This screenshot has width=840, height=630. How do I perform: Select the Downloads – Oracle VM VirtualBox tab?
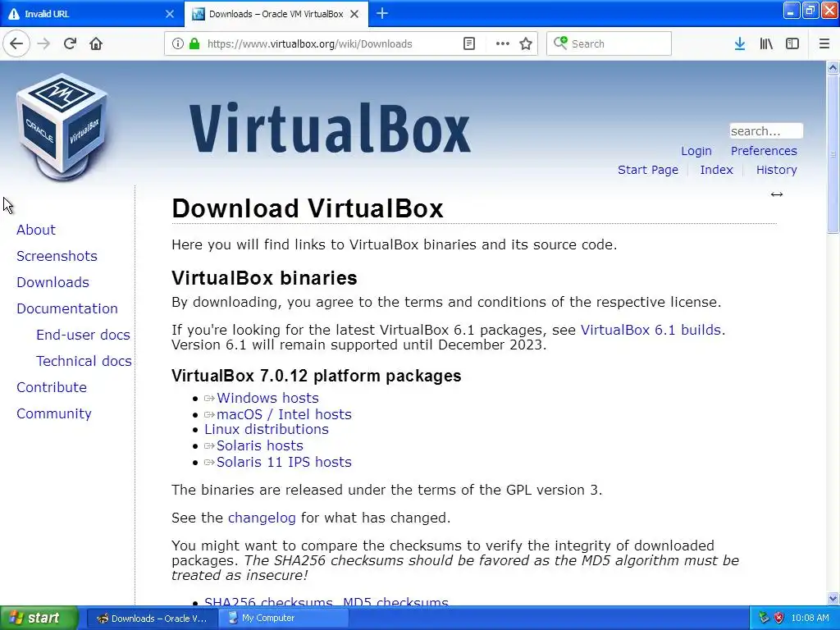tap(276, 14)
